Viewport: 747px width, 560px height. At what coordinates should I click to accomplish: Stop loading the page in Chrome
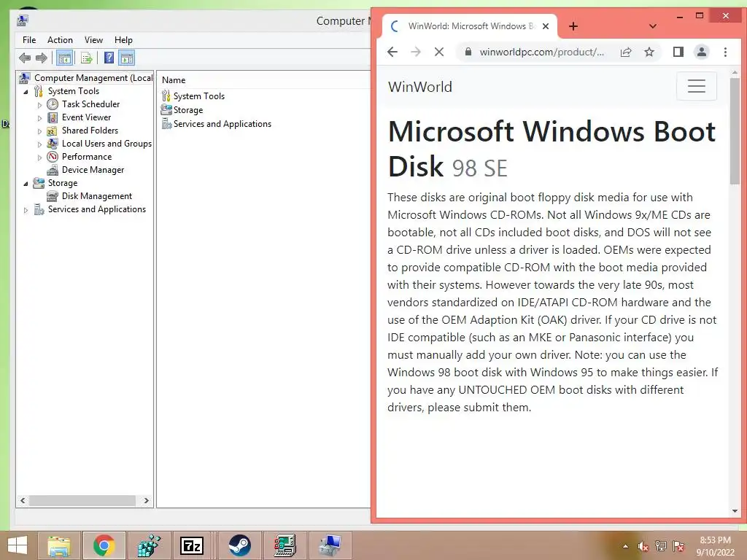coord(439,52)
